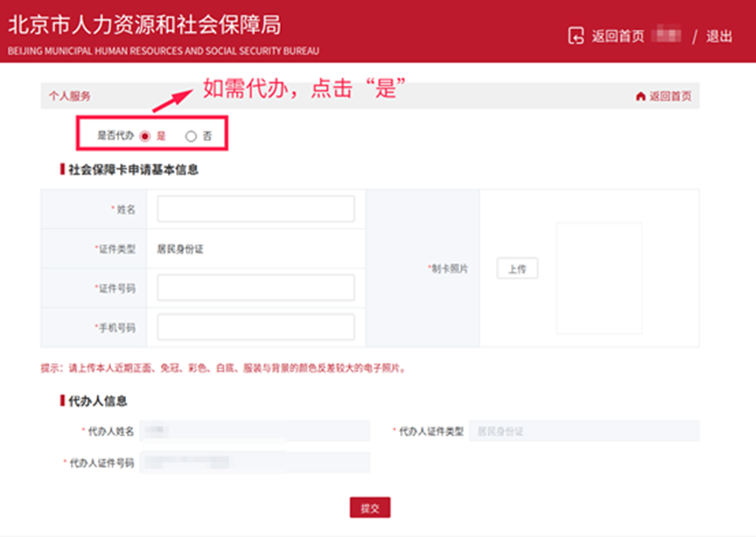Click the 上传 photo upload button
The image size is (756, 537).
pos(517,268)
